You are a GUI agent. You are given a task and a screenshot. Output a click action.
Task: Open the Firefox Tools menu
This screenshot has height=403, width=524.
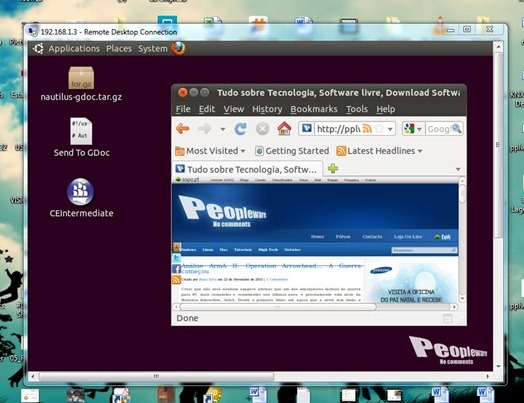357,109
